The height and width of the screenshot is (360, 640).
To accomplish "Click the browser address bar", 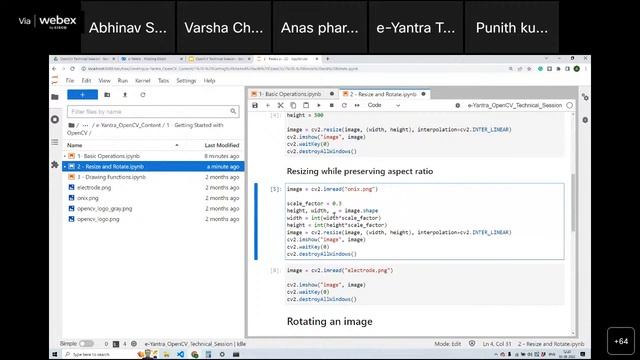I will 294,69.
